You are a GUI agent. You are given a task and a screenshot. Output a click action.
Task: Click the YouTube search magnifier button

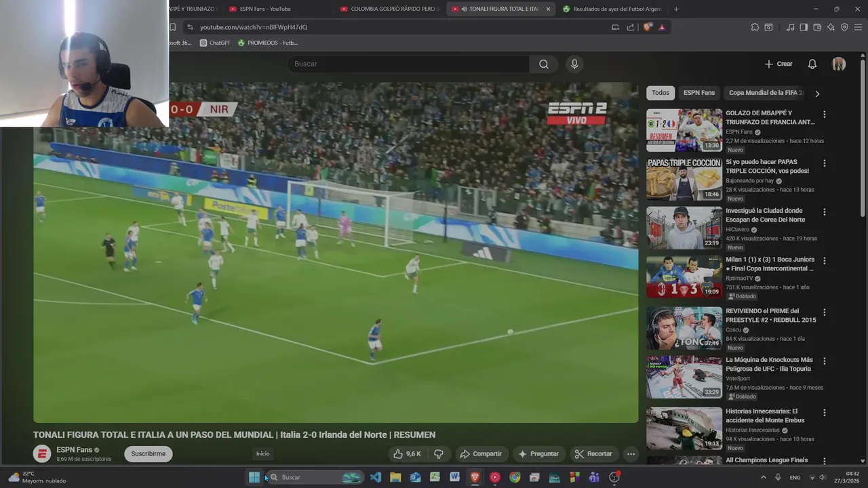pyautogui.click(x=544, y=64)
